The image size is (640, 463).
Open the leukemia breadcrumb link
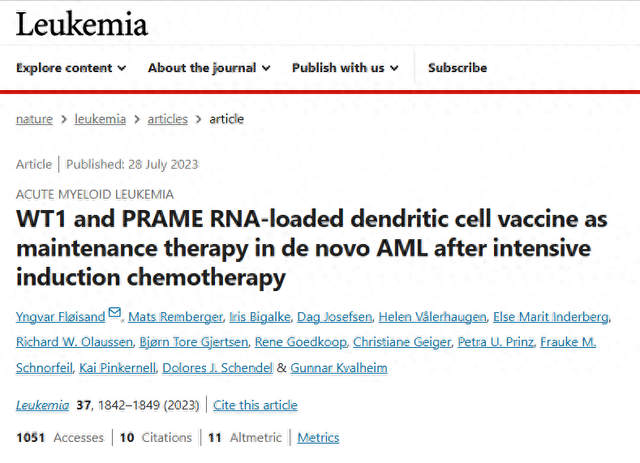(100, 119)
